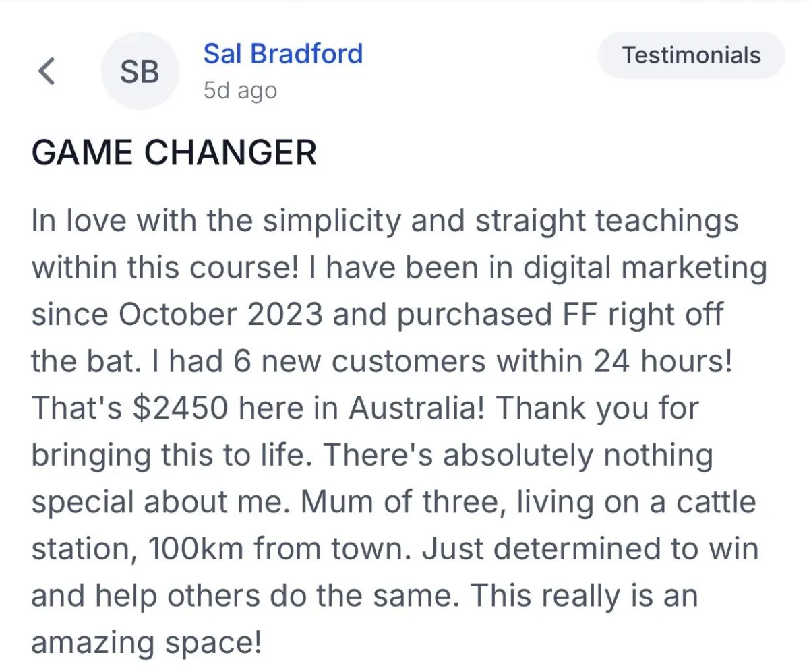The image size is (809, 672).
Task: Open Sal Bradford's profile name link
Action: 283,53
